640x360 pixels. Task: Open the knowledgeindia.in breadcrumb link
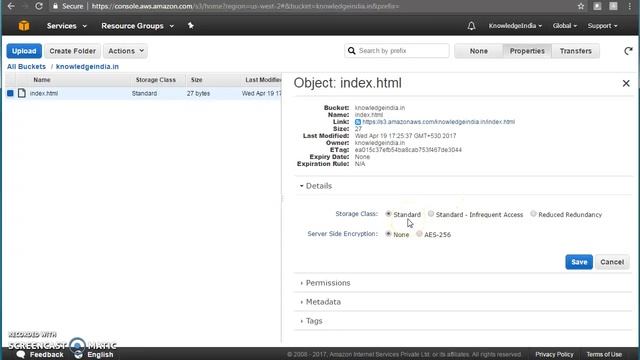pos(87,67)
